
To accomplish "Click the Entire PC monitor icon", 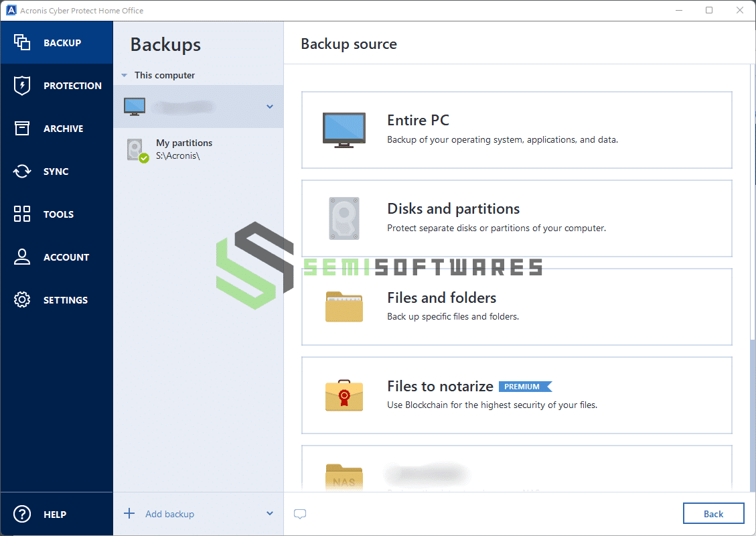I will pyautogui.click(x=344, y=130).
